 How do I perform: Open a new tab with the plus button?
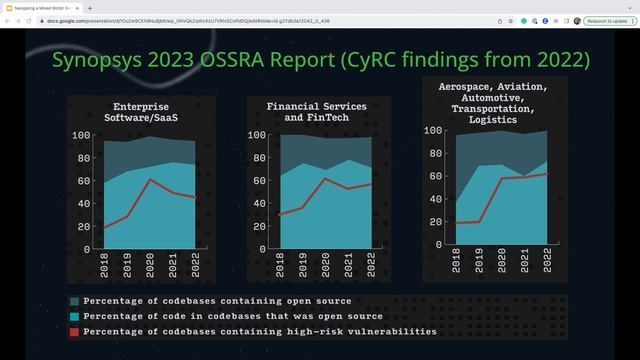click(90, 8)
